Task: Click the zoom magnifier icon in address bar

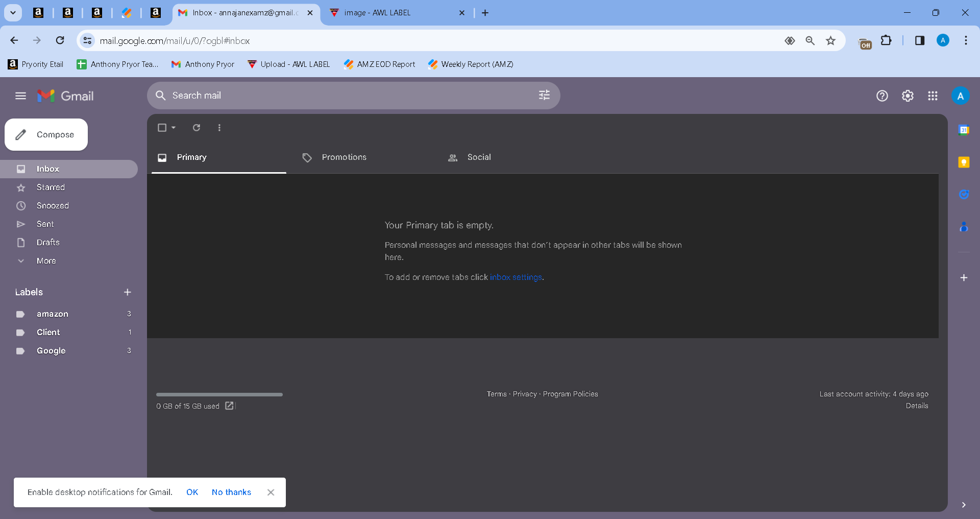Action: tap(810, 41)
